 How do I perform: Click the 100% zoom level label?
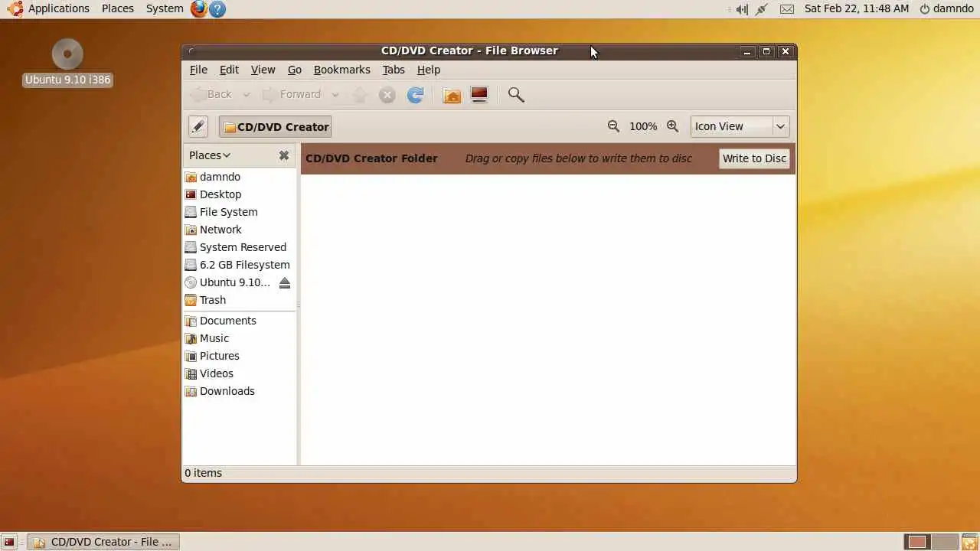tap(643, 126)
